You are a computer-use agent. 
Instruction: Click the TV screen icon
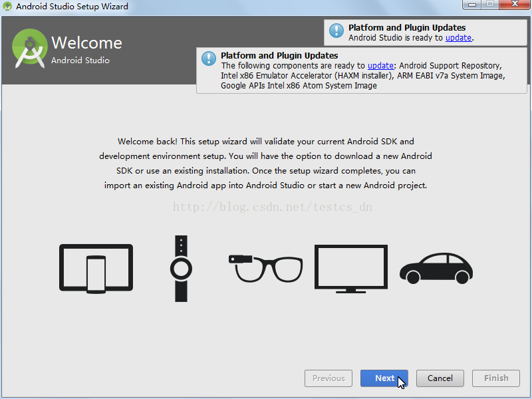[351, 269]
